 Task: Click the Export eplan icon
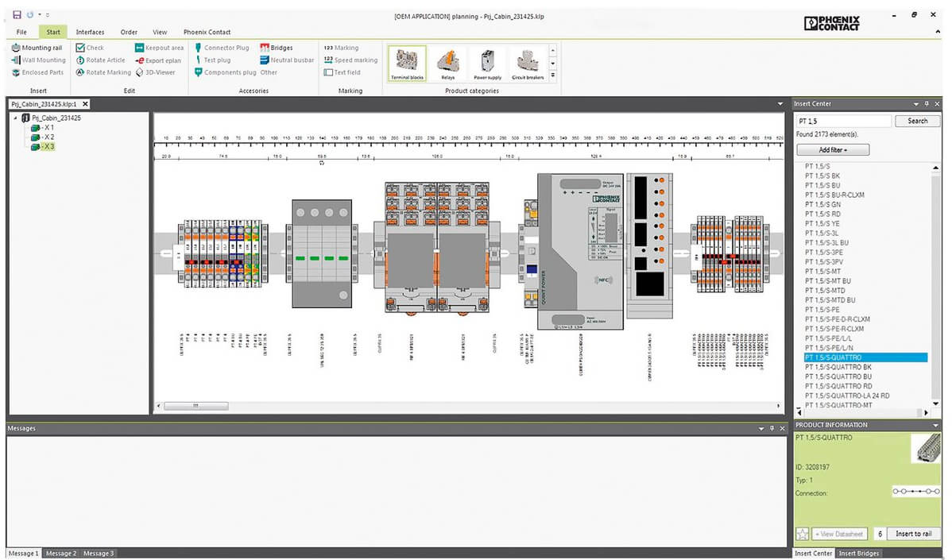pos(140,60)
